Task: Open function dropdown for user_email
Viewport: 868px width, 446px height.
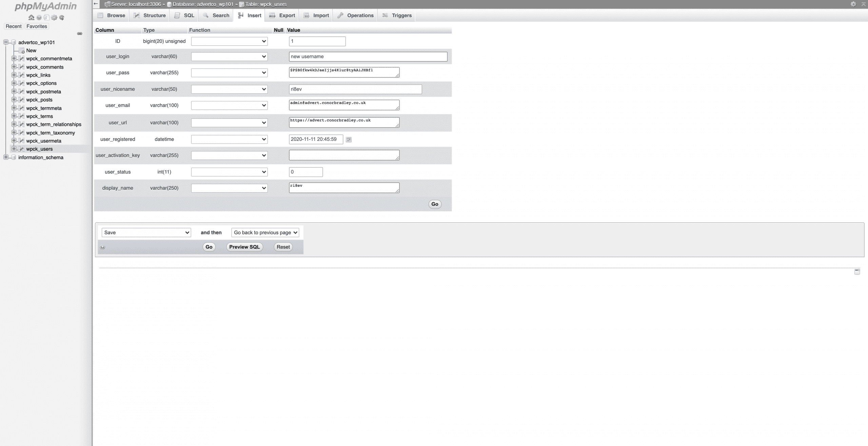Action: pyautogui.click(x=229, y=105)
